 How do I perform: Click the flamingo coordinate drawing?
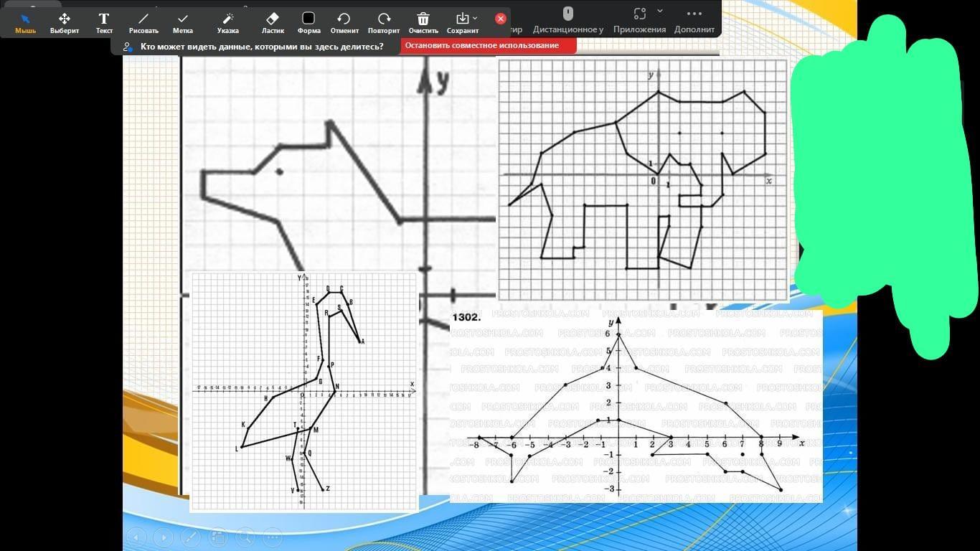[303, 392]
